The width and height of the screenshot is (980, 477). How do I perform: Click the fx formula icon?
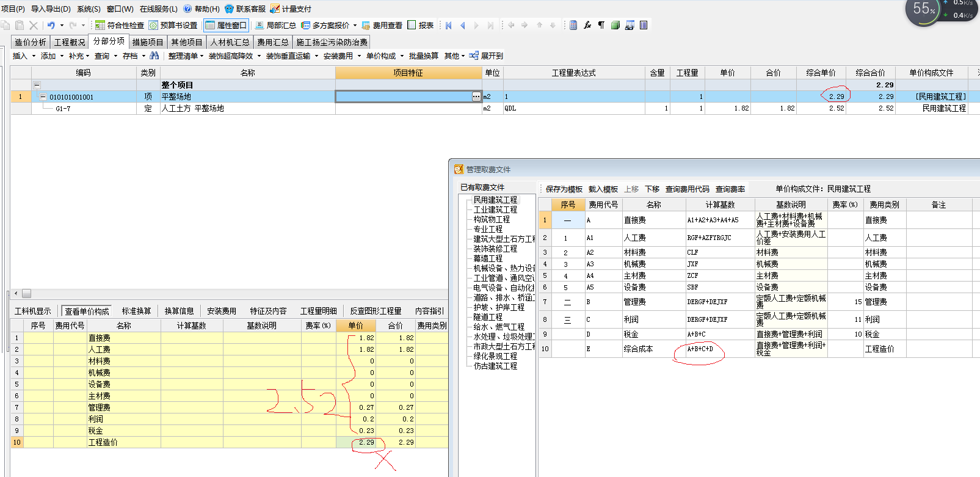click(x=587, y=25)
